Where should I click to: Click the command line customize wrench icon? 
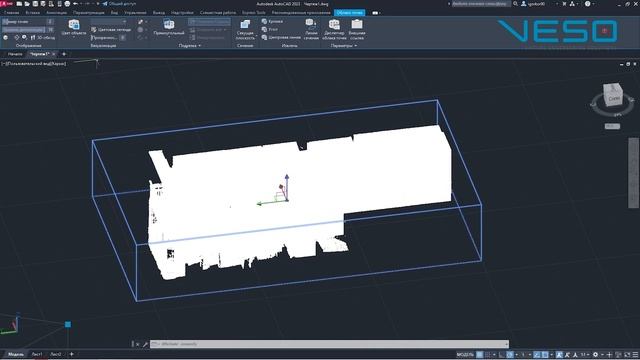[144, 344]
